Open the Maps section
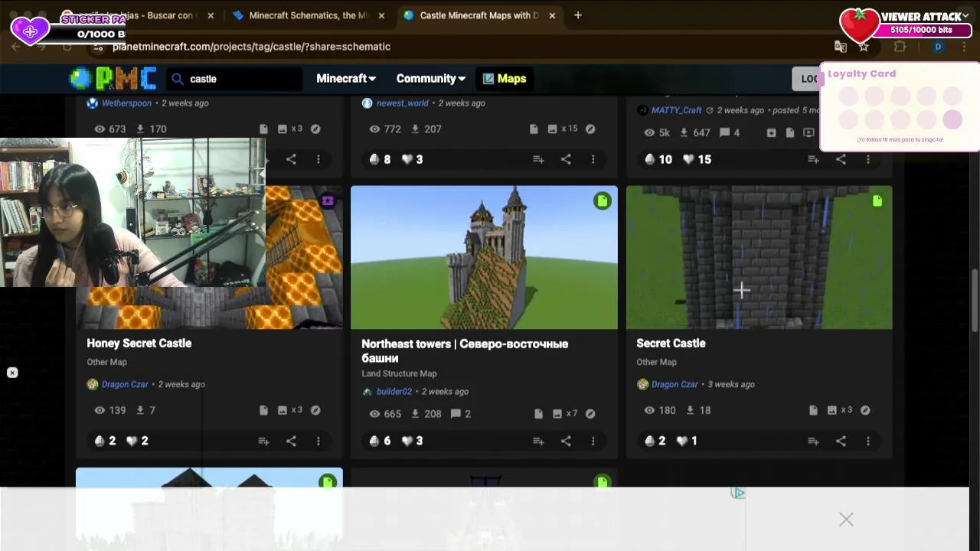The image size is (980, 551). (x=505, y=78)
